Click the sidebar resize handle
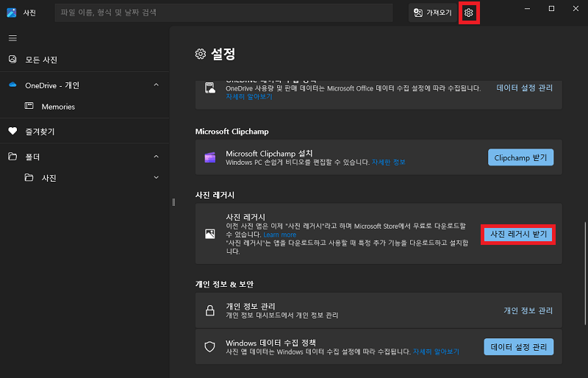 coord(173,202)
